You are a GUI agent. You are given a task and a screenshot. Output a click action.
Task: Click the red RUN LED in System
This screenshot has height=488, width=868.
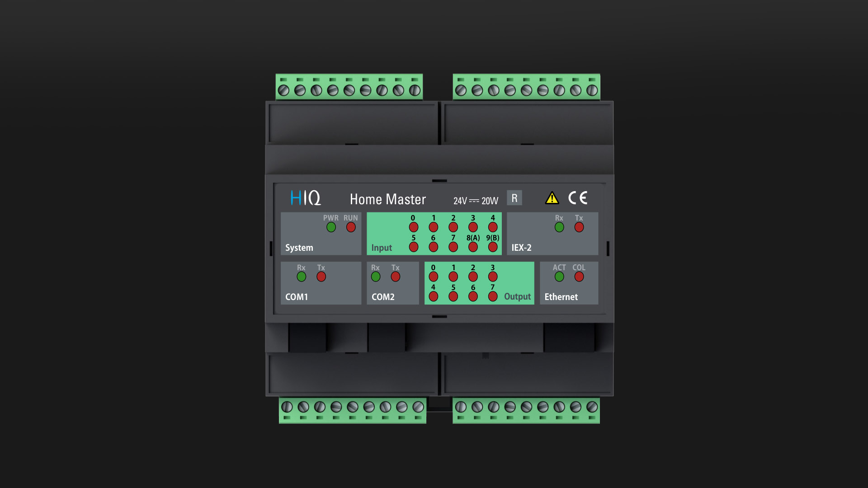point(351,227)
